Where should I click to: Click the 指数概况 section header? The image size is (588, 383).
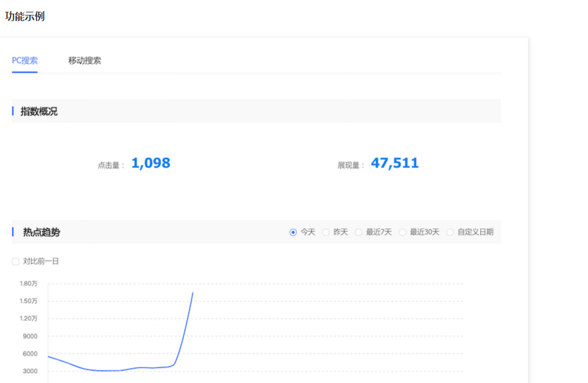coord(39,112)
